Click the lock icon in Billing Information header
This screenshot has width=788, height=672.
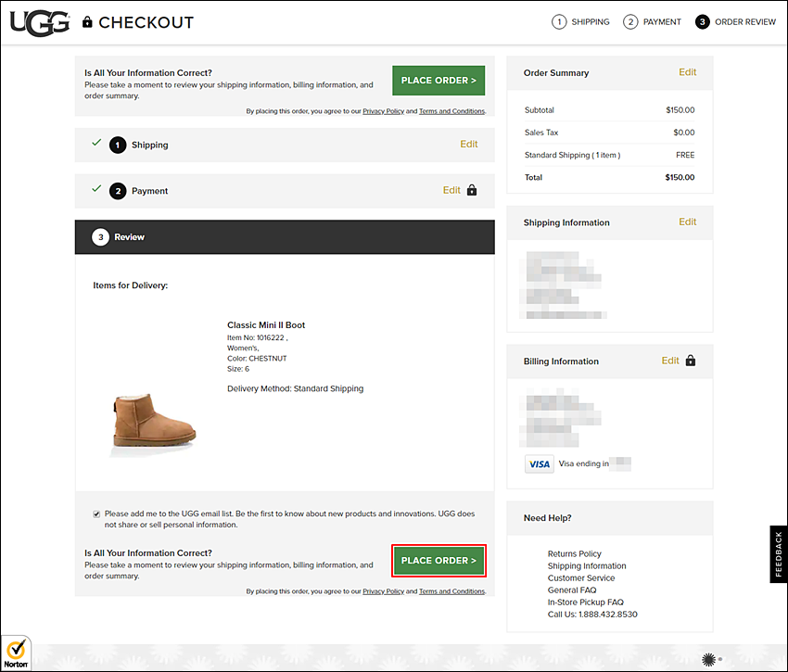tap(691, 361)
